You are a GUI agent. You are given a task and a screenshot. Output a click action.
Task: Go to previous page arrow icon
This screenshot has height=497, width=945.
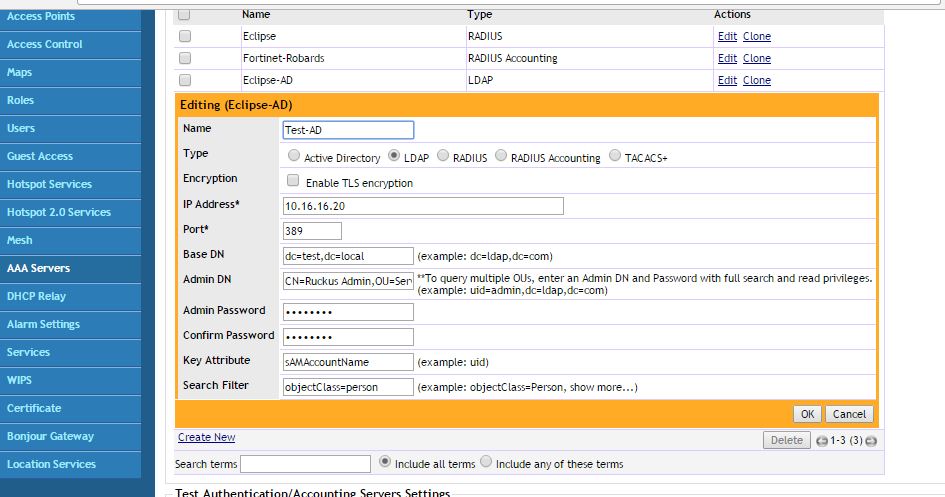[822, 441]
